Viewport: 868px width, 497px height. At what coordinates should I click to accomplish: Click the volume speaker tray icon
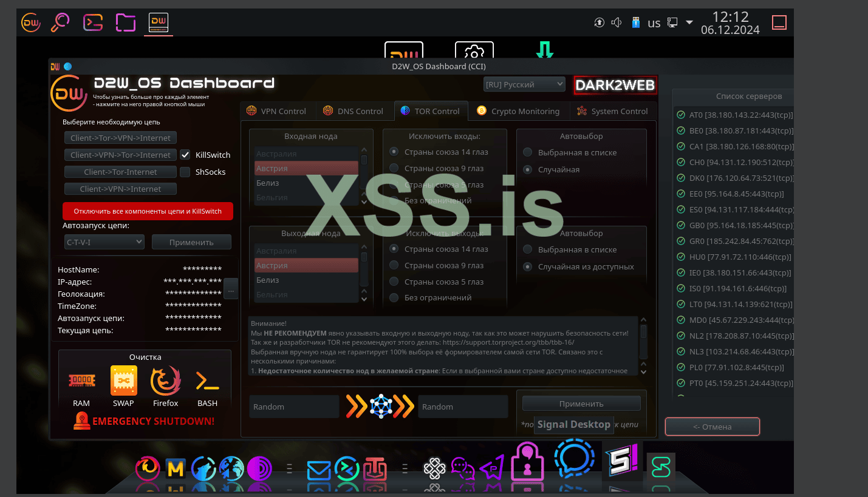[617, 23]
